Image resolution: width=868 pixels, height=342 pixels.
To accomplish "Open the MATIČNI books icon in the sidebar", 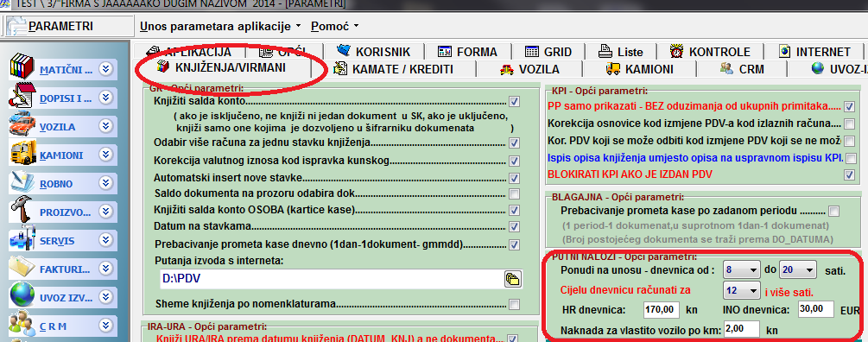I will [x=22, y=67].
